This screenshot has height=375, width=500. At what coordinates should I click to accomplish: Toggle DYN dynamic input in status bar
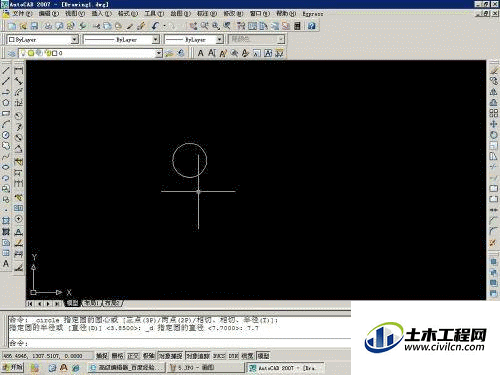[x=234, y=356]
